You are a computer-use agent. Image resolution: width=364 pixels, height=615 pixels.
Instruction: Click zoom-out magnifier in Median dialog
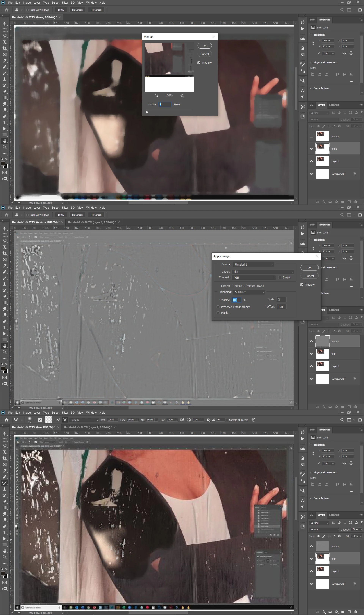click(x=156, y=95)
